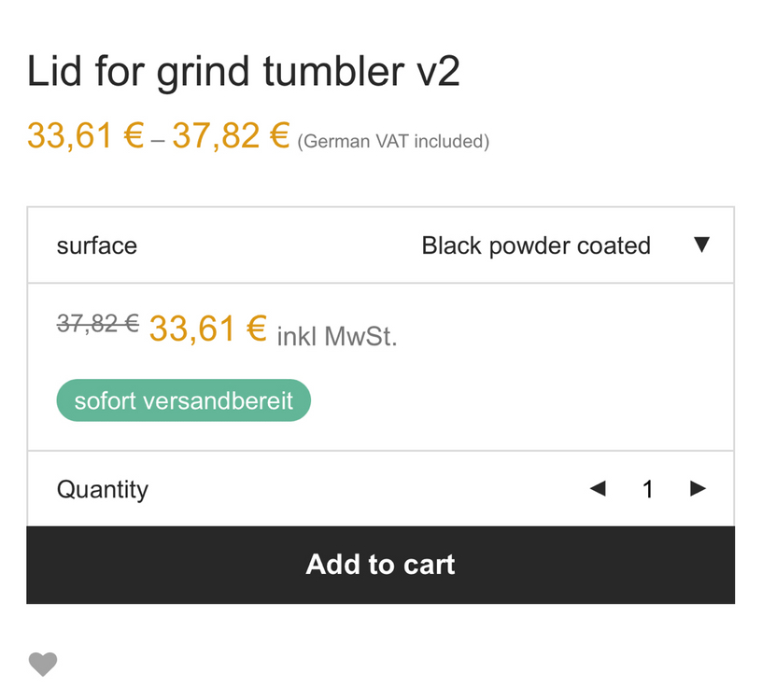762x700 pixels.
Task: Click the upper range price 37,82 € under the title
Action: point(231,136)
